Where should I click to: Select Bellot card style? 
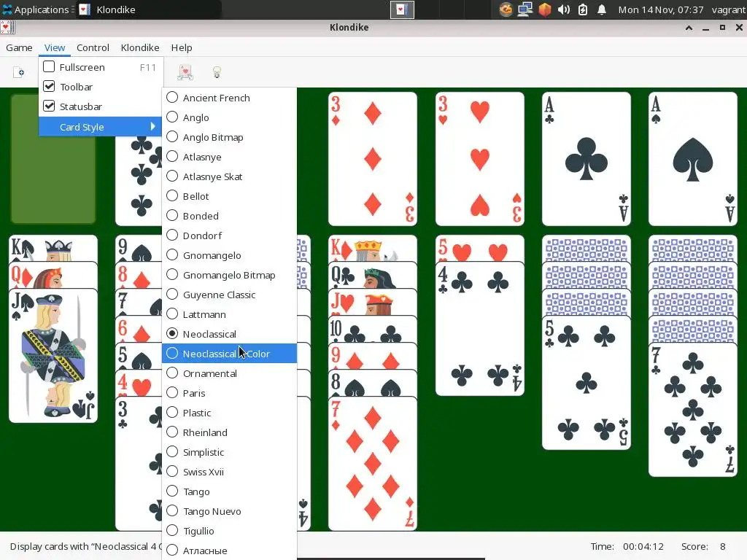(229, 196)
